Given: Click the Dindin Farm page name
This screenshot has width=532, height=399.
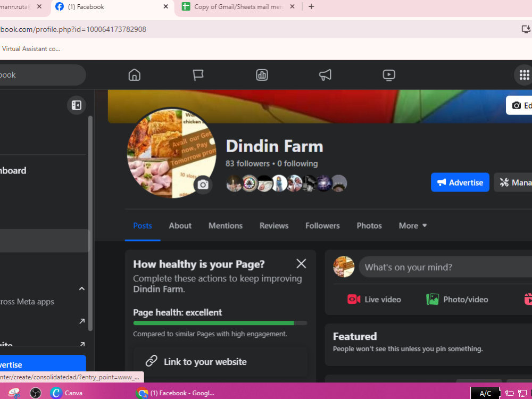Looking at the screenshot, I should click(x=275, y=146).
